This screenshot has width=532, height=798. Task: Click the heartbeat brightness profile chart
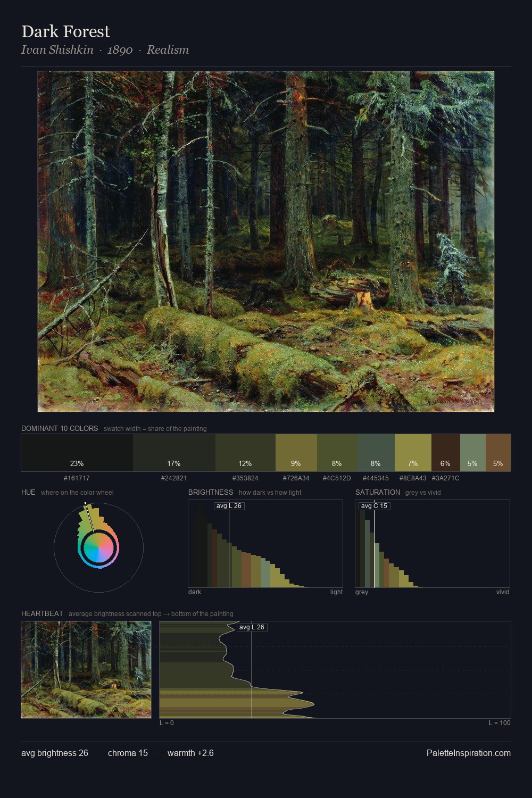tap(335, 670)
